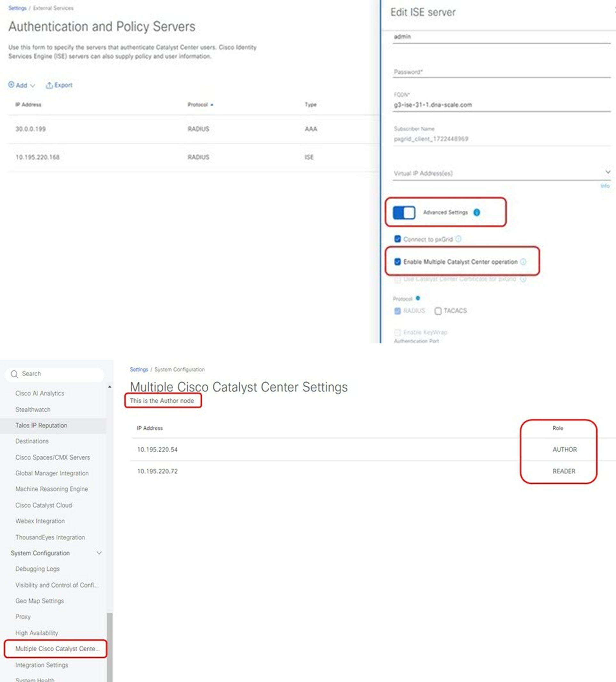Image resolution: width=616 pixels, height=682 pixels.
Task: Open the Add dropdown chevron
Action: [x=32, y=85]
